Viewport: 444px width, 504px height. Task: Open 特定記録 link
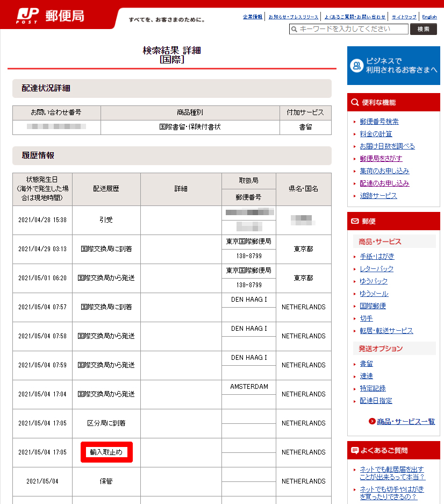373,388
